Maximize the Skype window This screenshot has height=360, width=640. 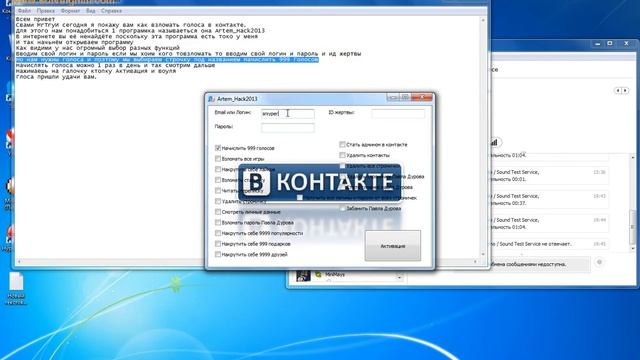click(x=610, y=44)
